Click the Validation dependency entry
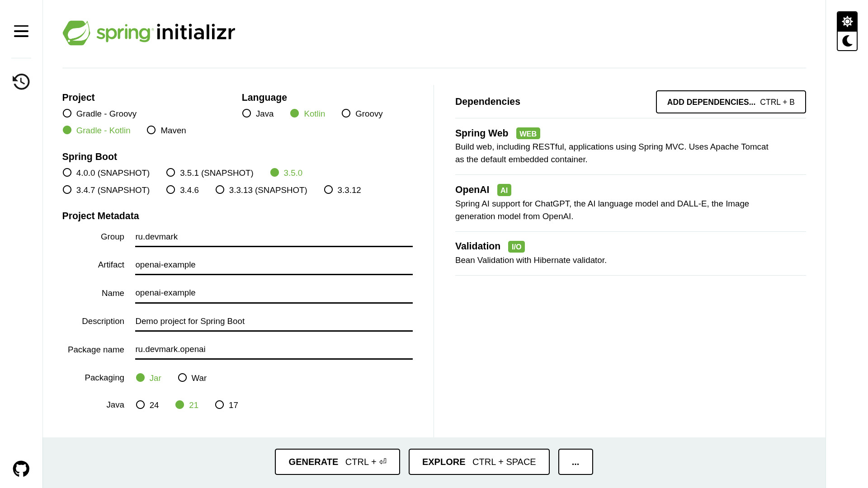The image size is (868, 488). pos(630,253)
